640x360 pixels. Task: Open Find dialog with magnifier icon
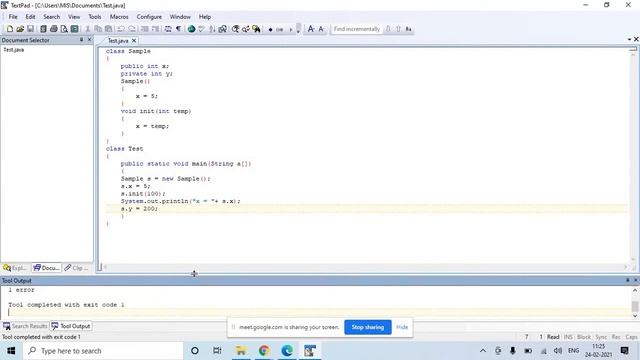(236, 29)
